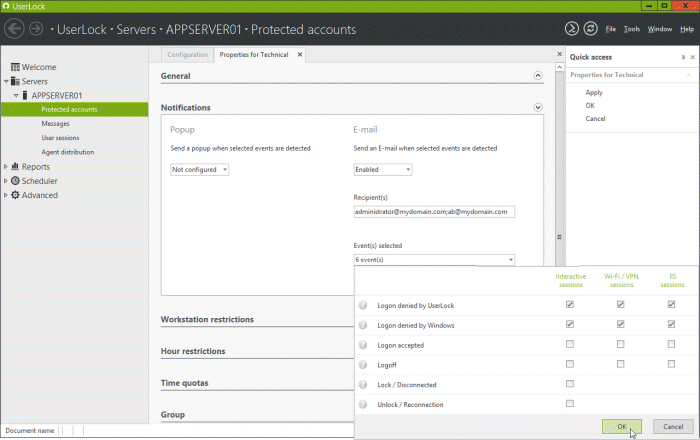The image size is (700, 440).
Task: Click help icon beside Logon denied by UserLock
Action: 363,306
